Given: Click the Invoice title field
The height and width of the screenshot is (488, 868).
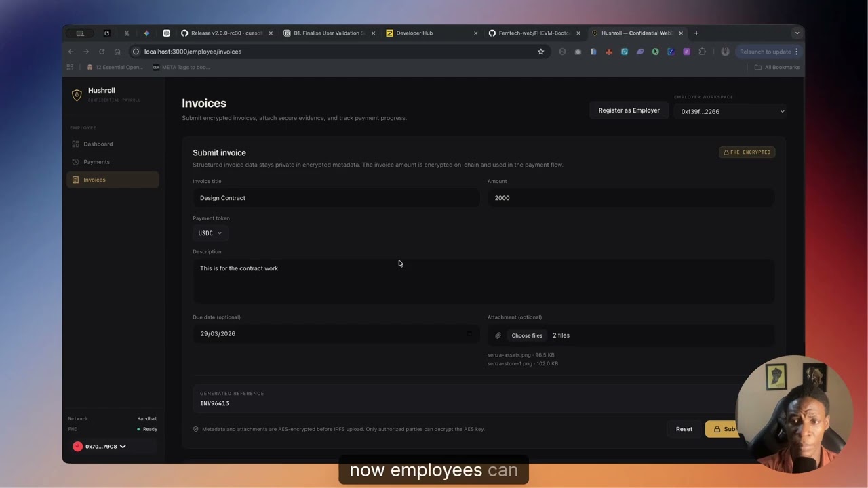Looking at the screenshot, I should coord(336,198).
